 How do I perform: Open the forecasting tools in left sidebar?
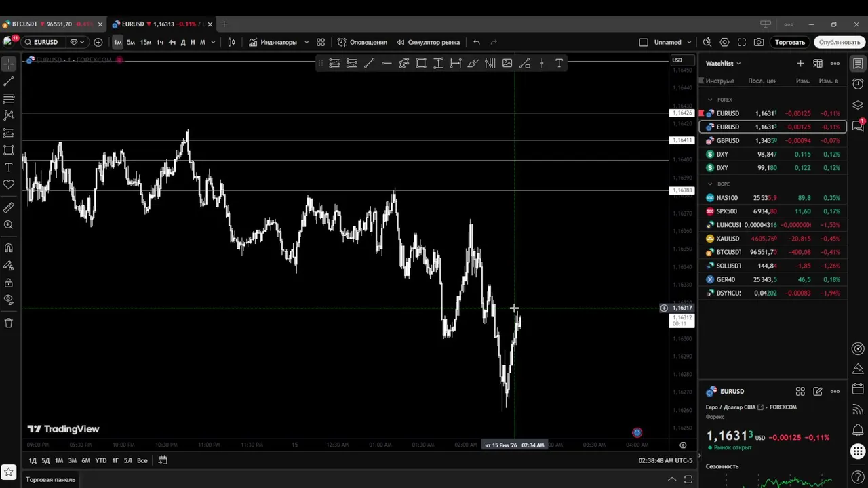[x=9, y=133]
